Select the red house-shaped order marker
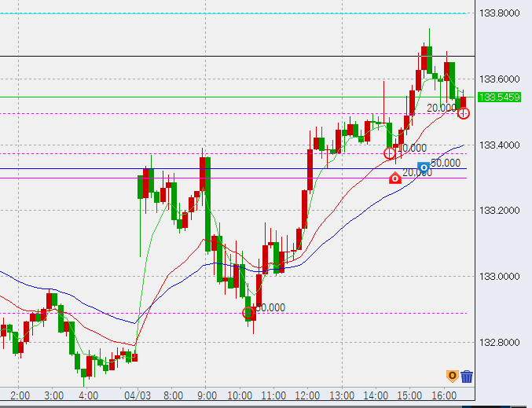Image resolution: width=532 pixels, height=408 pixels. (395, 178)
